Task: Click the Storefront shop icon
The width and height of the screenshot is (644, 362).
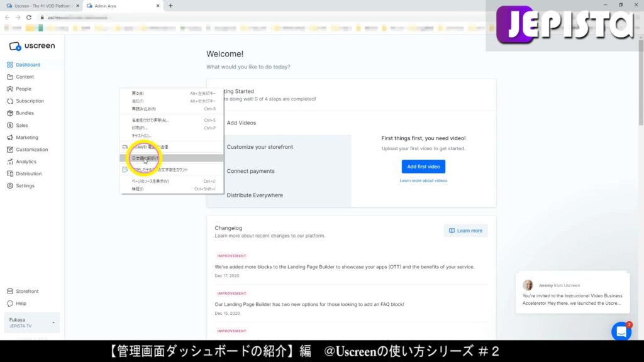Action: click(10, 292)
